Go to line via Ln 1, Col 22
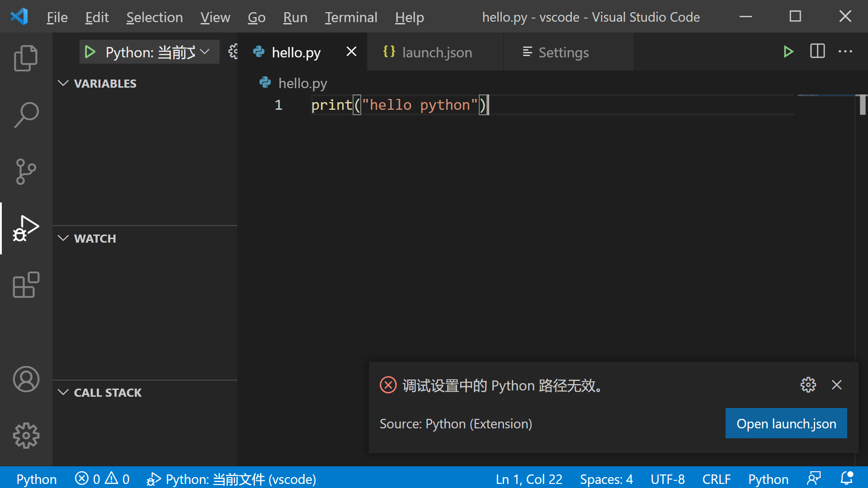 [529, 479]
